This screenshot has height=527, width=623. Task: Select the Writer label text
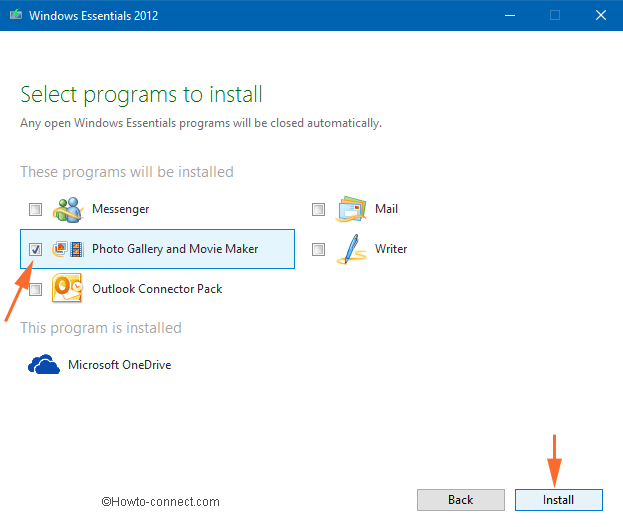click(391, 249)
